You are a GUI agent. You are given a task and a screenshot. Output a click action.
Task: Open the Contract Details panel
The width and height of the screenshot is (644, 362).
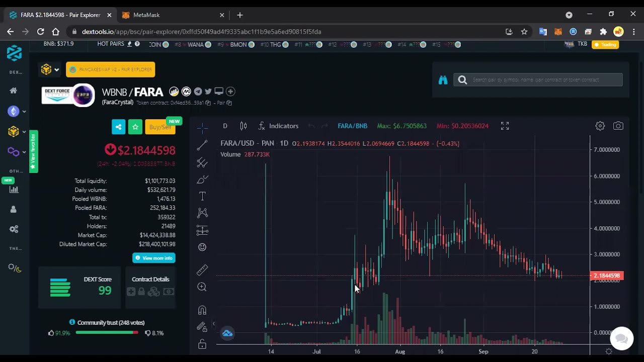[150, 287]
